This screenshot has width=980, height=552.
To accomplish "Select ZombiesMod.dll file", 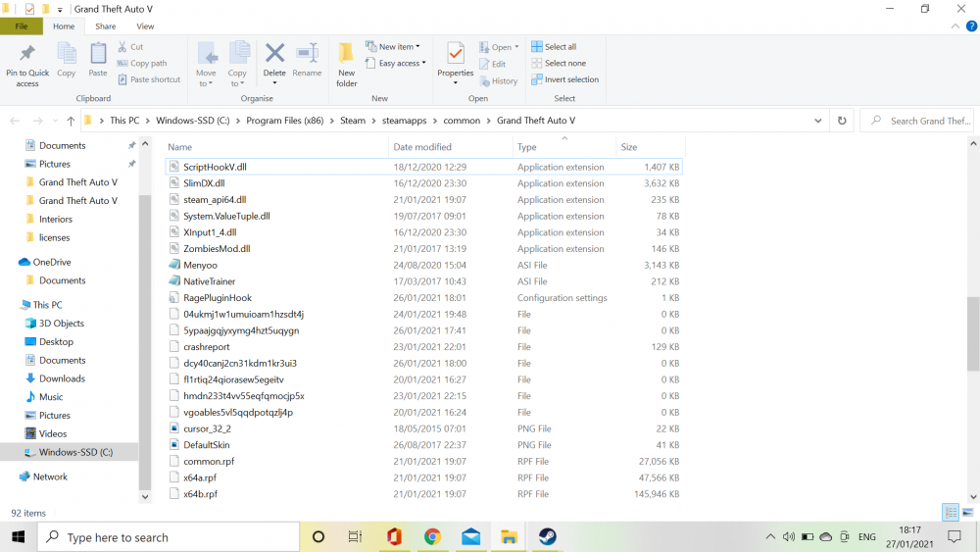I will click(423, 249).
